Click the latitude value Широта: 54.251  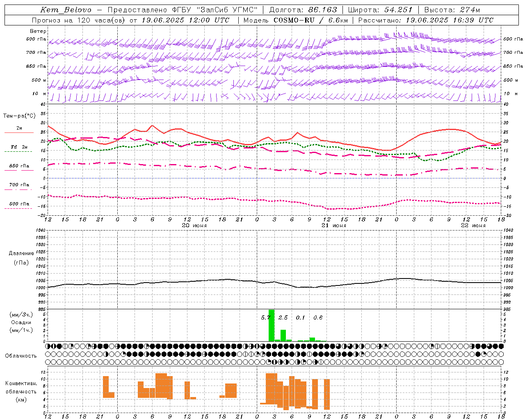pos(380,10)
